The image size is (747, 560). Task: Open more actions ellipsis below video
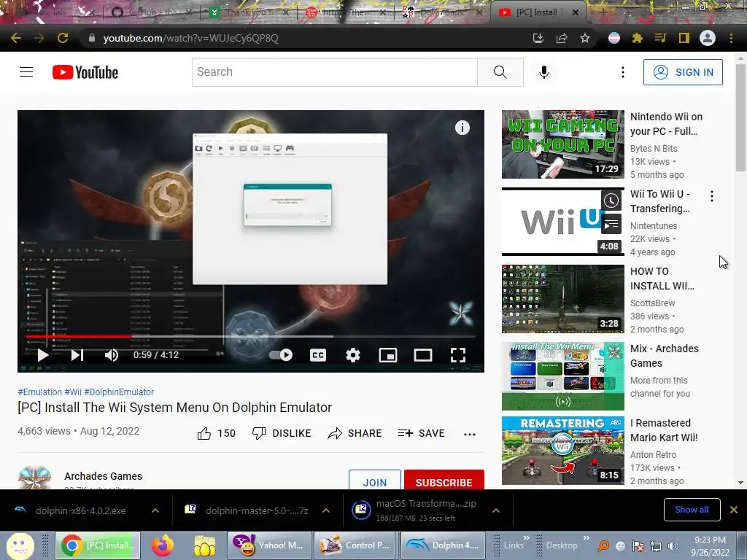point(470,434)
